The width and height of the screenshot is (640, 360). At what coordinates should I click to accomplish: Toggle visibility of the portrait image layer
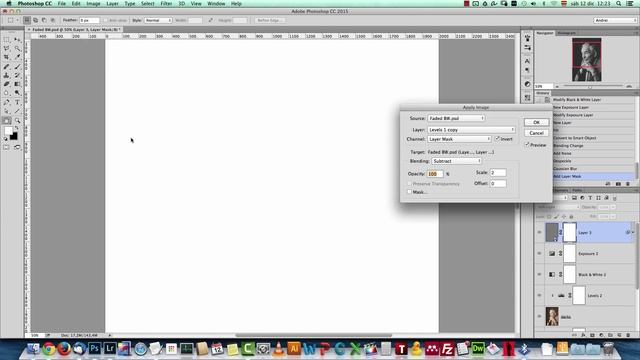pos(539,317)
